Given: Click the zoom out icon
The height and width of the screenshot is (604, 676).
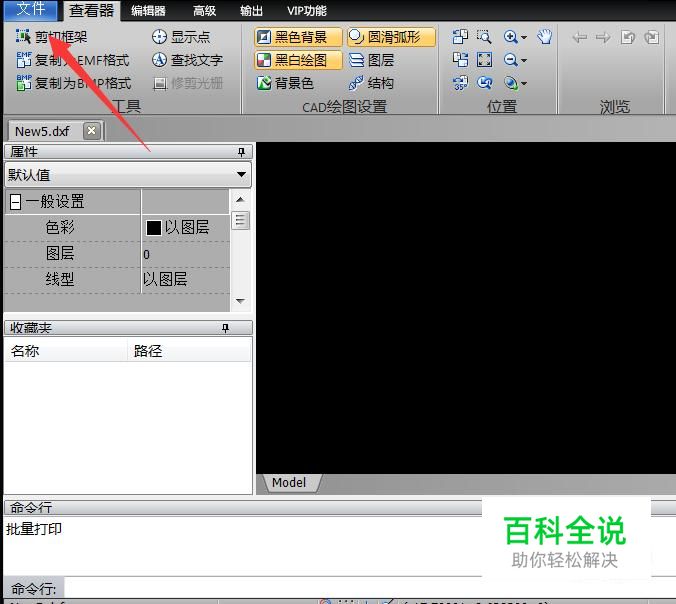Looking at the screenshot, I should click(x=510, y=59).
